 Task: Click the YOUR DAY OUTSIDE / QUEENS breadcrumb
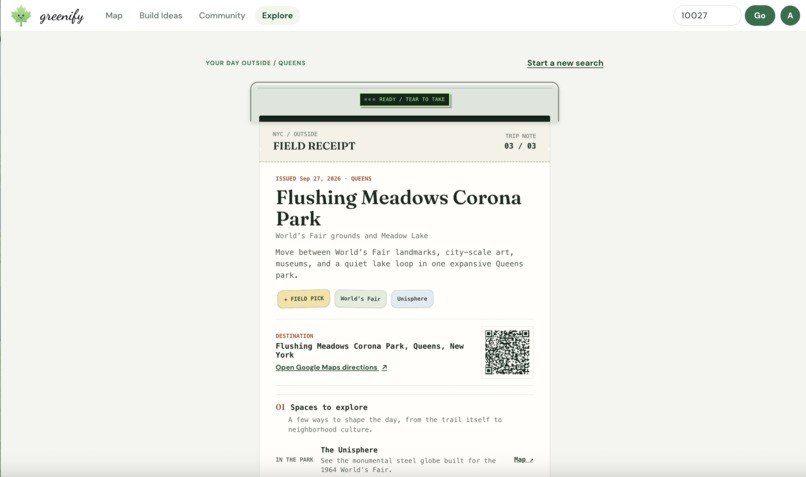255,63
